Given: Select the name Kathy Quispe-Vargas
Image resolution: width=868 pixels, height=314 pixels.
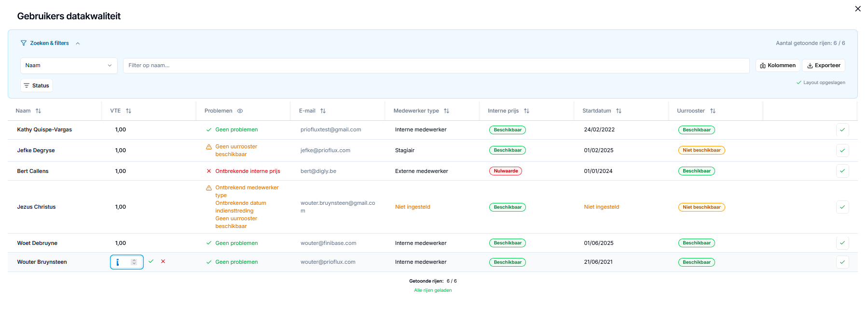Looking at the screenshot, I should tap(44, 130).
